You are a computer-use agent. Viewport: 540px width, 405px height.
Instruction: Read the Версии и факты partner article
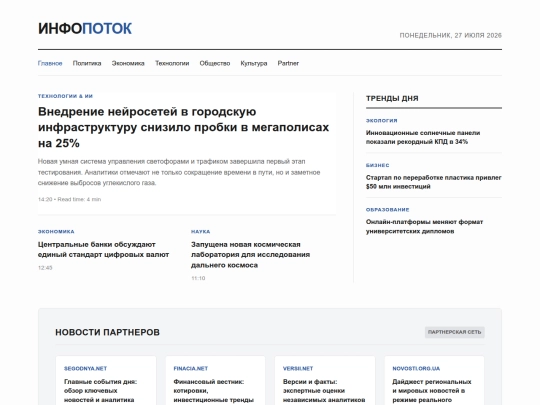point(324,391)
